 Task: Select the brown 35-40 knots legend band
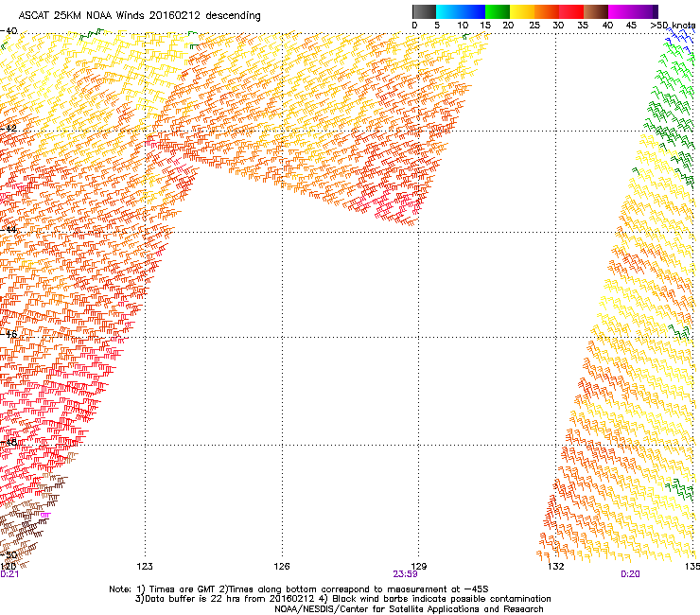click(x=596, y=11)
